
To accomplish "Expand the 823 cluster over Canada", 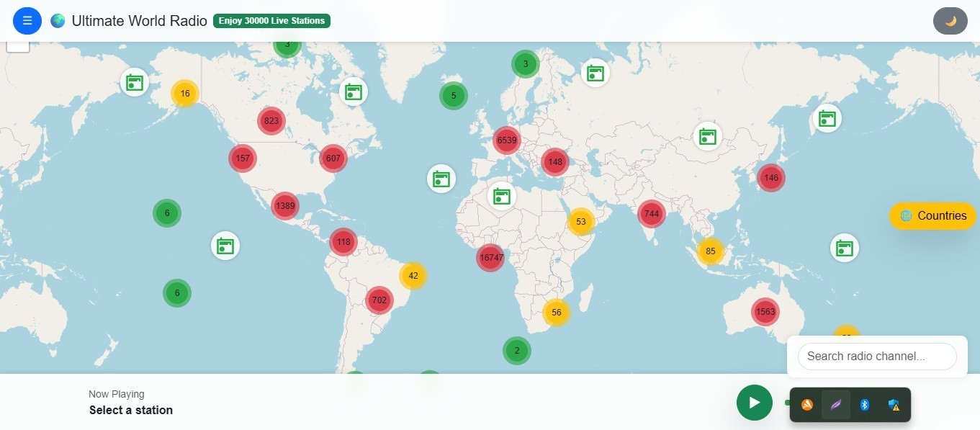I will 271,121.
